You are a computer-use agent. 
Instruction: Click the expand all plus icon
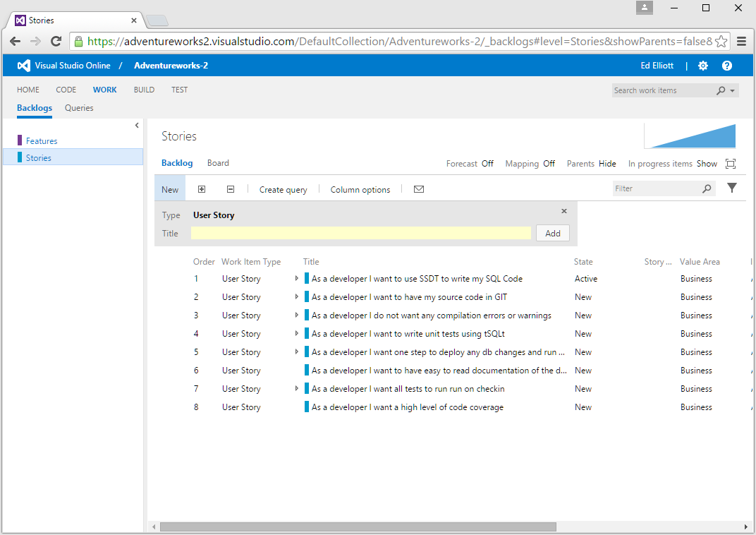(x=202, y=189)
